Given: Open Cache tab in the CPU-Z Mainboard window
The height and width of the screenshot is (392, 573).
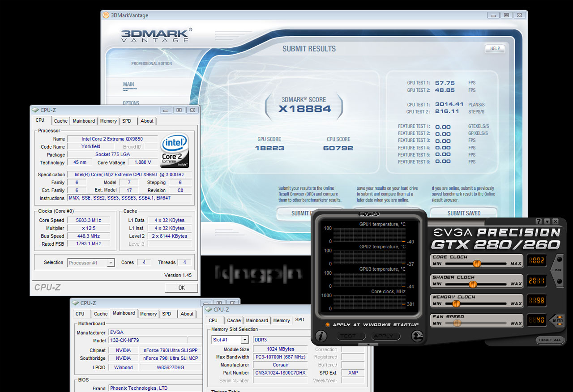Looking at the screenshot, I should (x=101, y=314).
